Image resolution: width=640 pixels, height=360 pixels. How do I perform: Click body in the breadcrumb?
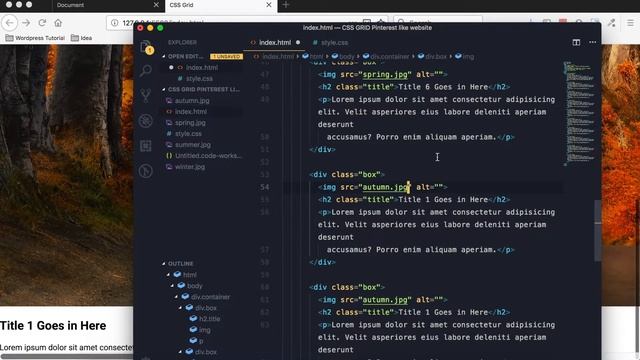[x=347, y=56]
